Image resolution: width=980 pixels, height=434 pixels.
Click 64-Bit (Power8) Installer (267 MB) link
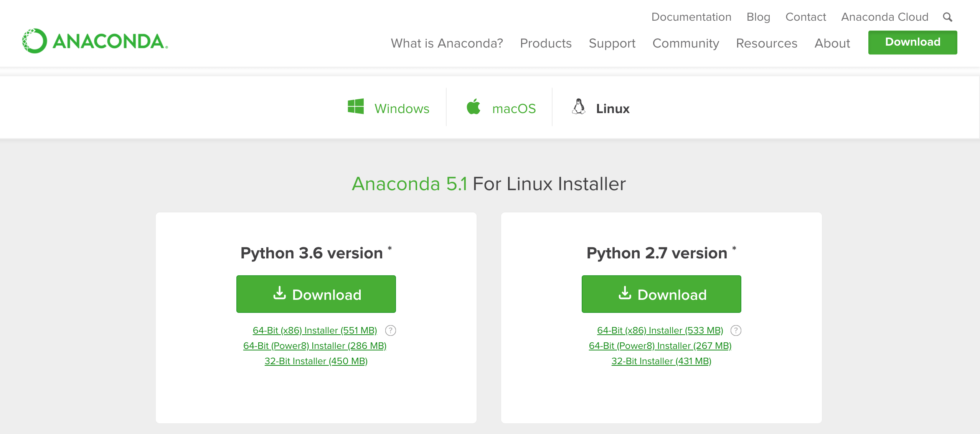(660, 346)
